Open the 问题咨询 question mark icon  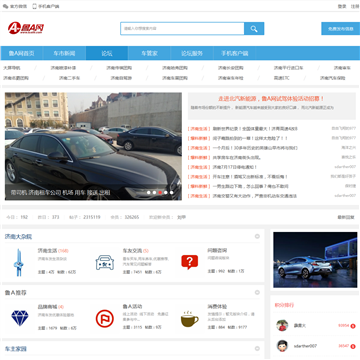pyautogui.click(x=189, y=262)
